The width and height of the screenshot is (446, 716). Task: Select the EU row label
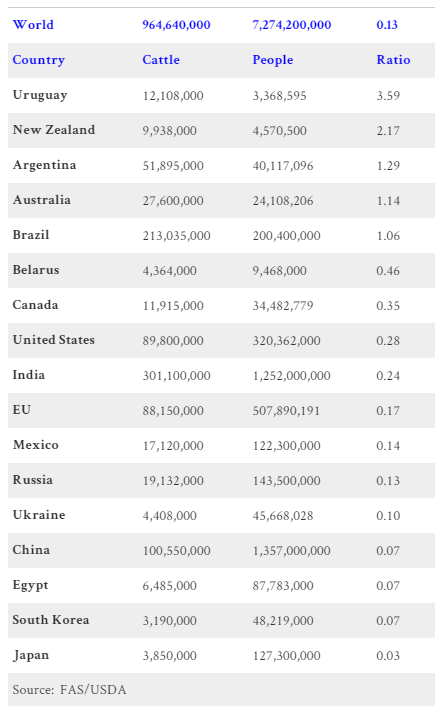(22, 410)
